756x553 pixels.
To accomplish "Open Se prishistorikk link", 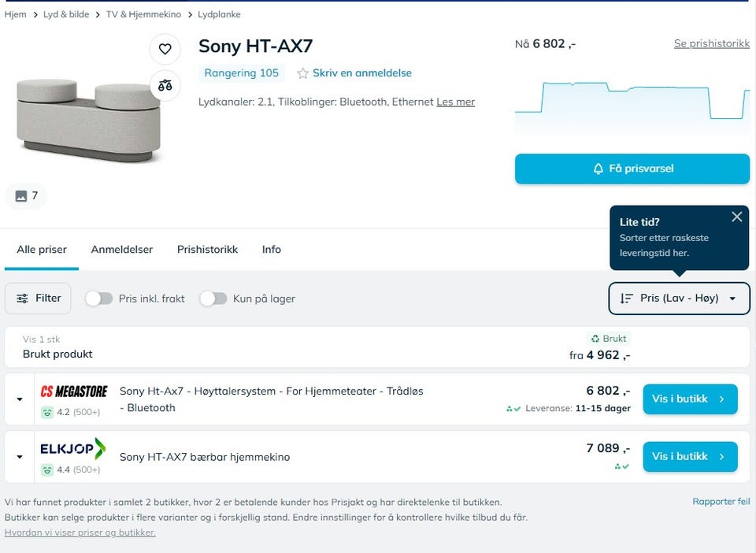I will pos(712,44).
